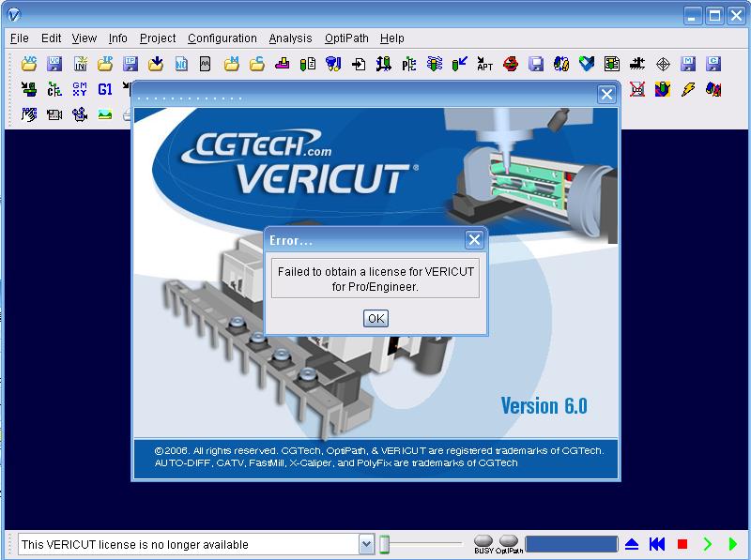
Task: Open VC project file folder icon
Action: pos(29,64)
